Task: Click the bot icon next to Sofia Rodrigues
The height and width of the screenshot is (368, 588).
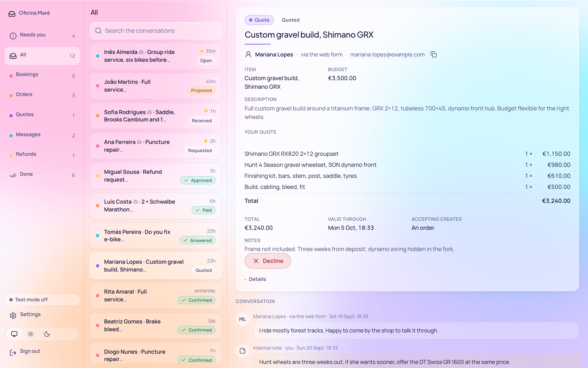Action: coord(149,112)
